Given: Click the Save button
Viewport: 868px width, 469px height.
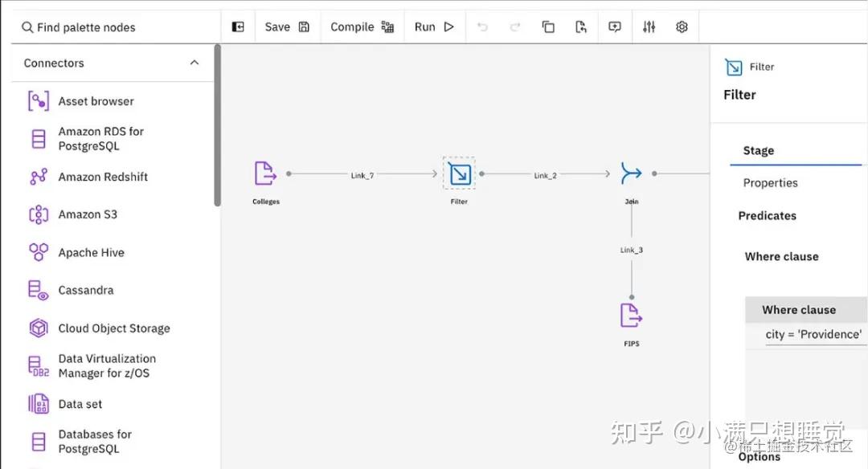Looking at the screenshot, I should [x=286, y=27].
